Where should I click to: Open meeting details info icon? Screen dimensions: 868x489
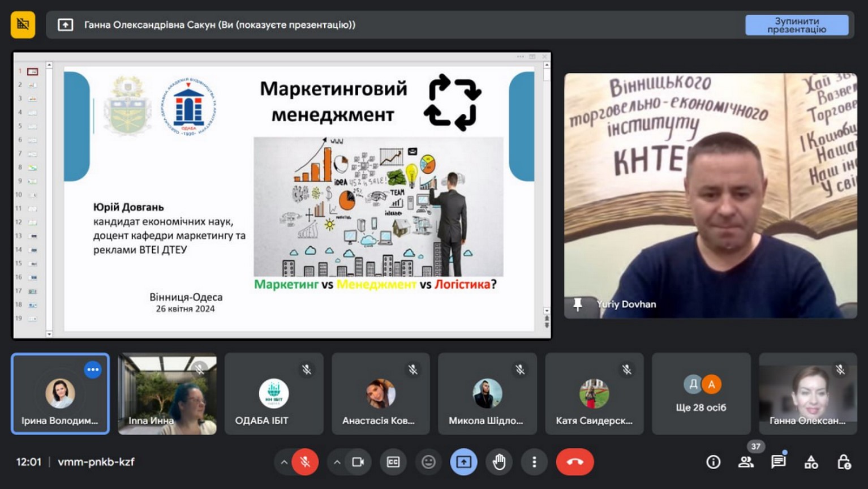click(713, 462)
